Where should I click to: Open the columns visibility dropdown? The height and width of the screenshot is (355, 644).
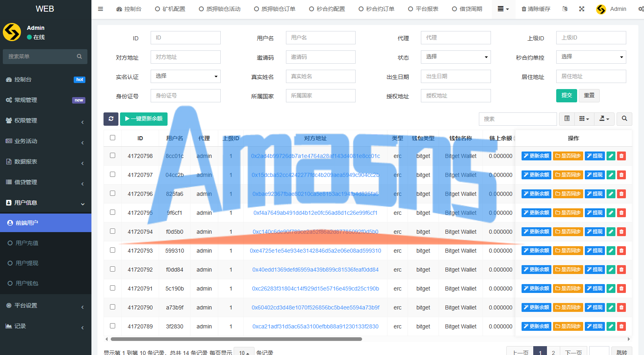(x=584, y=119)
